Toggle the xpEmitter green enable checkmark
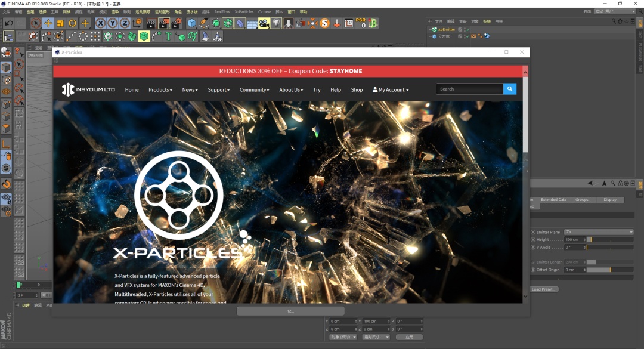This screenshot has height=349, width=644. (467, 29)
